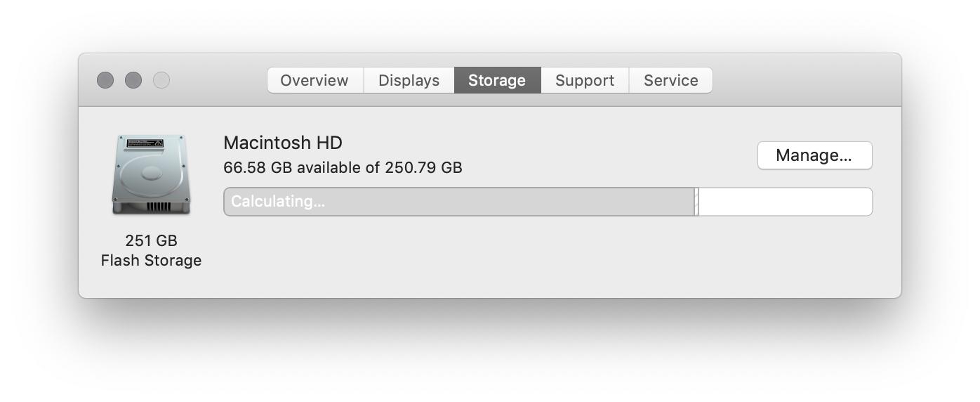Open the Service tab

point(671,80)
